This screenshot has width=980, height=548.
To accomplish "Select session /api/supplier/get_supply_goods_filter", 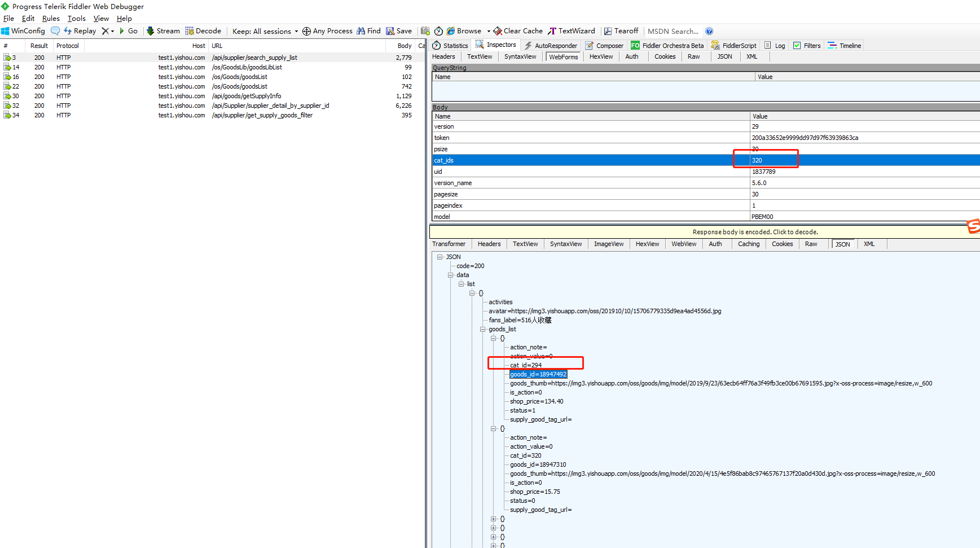I will (x=212, y=115).
